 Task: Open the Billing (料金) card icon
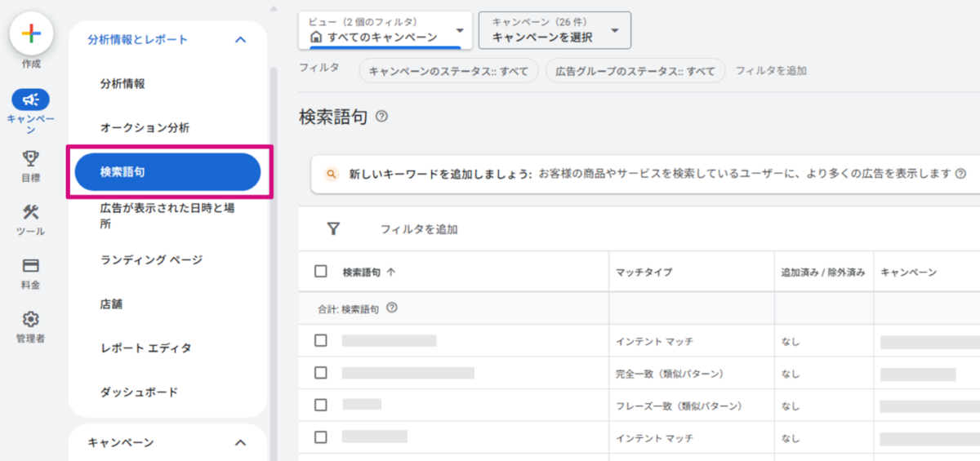tap(31, 266)
